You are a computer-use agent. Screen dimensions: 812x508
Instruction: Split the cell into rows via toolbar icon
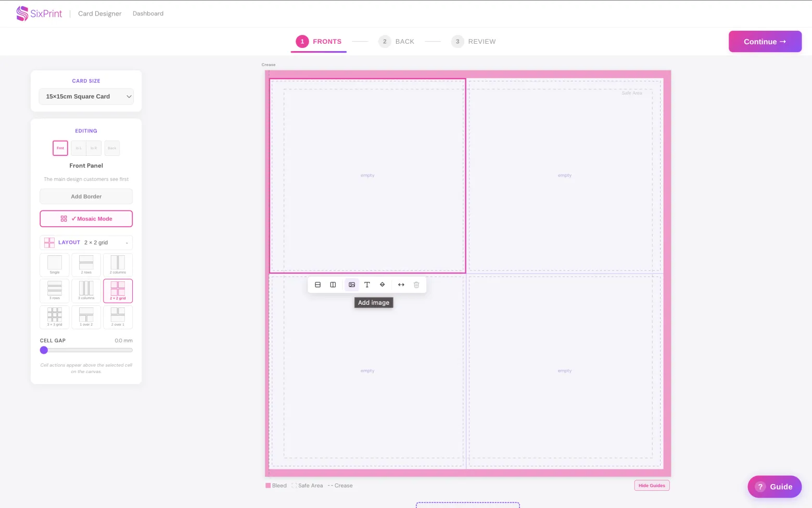point(318,285)
